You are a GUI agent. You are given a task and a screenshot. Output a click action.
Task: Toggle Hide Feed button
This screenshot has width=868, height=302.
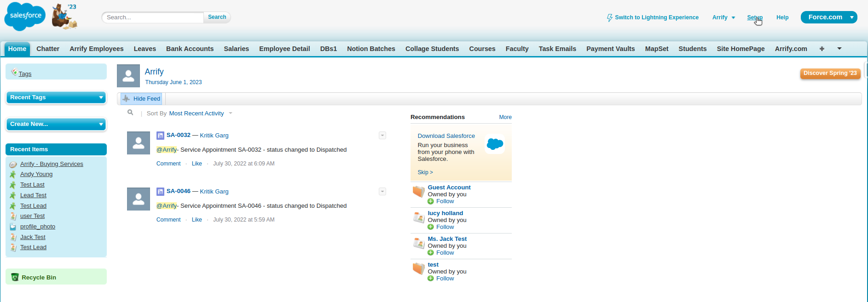tap(141, 98)
